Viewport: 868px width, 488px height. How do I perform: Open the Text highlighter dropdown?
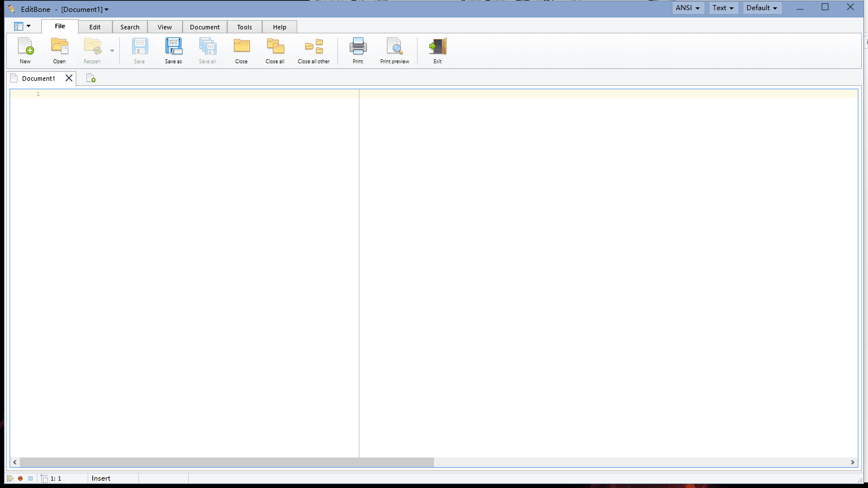(723, 8)
